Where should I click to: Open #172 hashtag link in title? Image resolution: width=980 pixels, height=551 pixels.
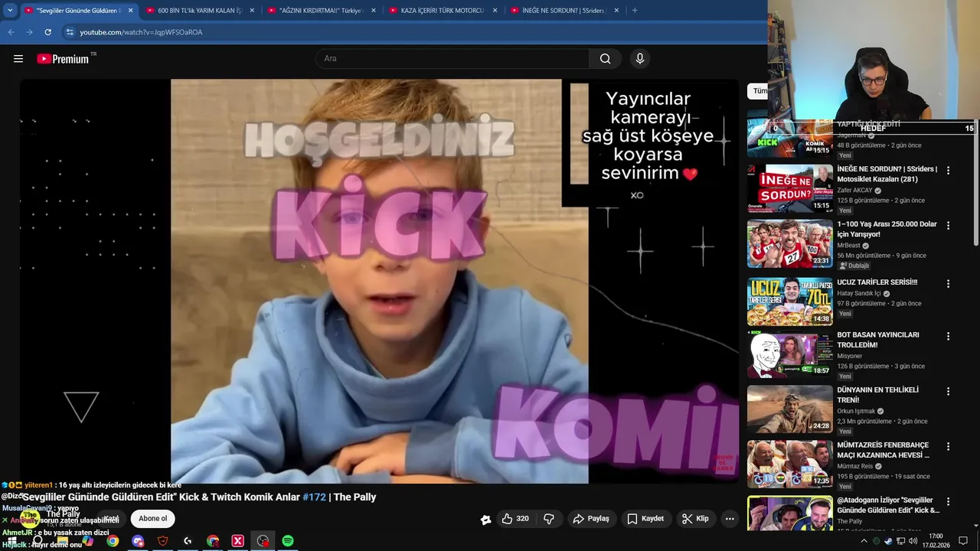click(x=314, y=497)
